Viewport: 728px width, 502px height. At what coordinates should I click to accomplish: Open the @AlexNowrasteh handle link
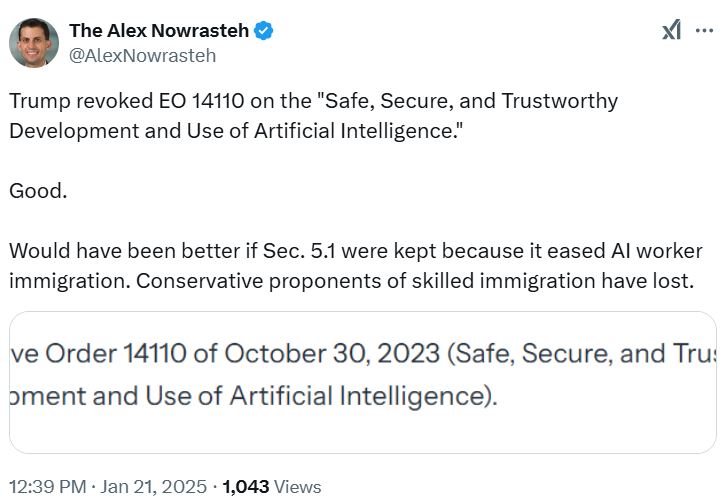[142, 56]
